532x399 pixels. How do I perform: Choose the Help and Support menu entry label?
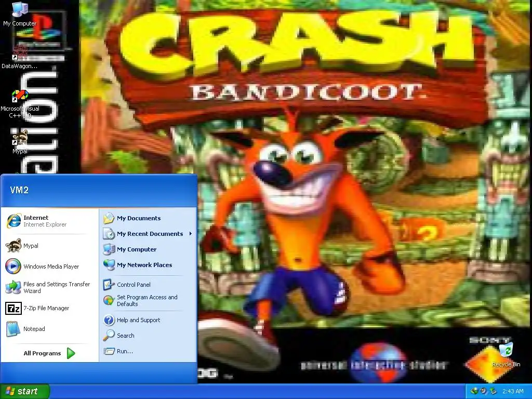(138, 320)
